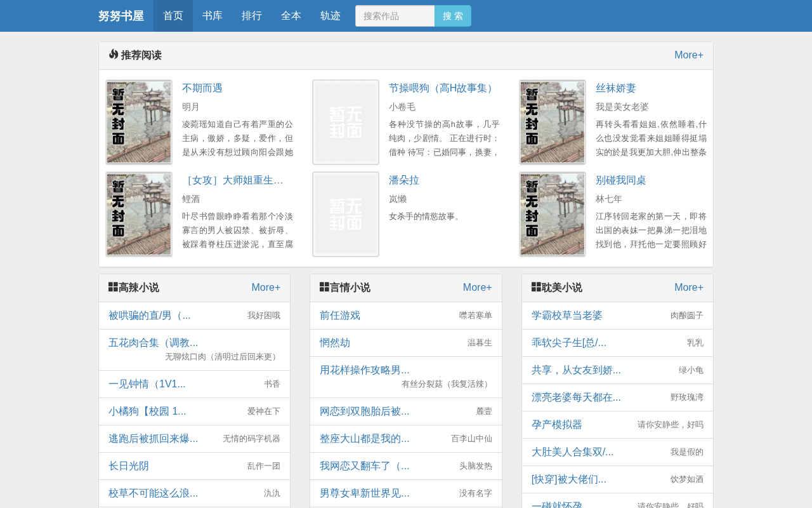Expand More+ in the 高辣小说 panel
Screen dimensions: 812x508
point(266,288)
